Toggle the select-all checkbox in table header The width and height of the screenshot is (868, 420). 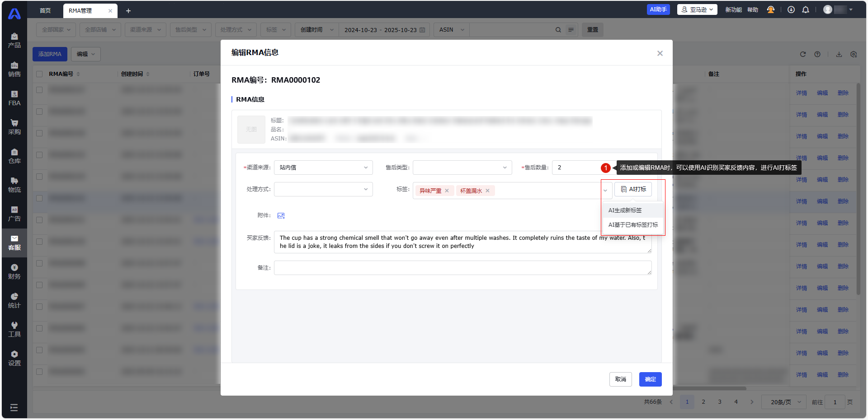[x=39, y=74]
